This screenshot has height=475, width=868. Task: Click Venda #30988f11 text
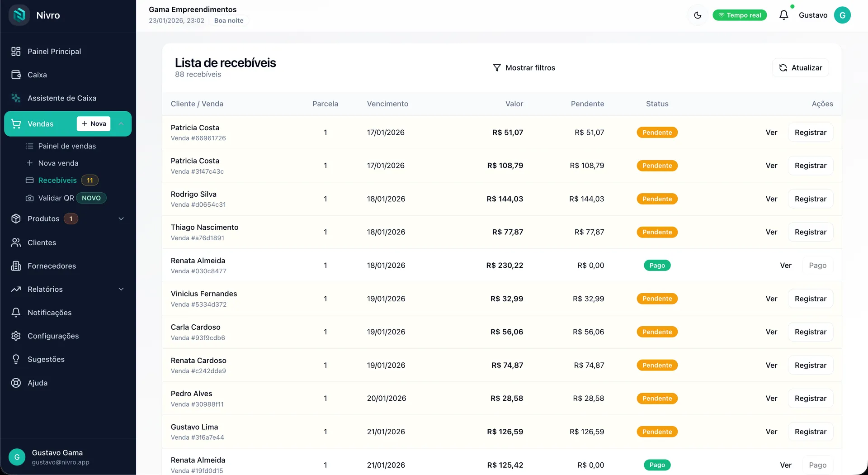click(197, 404)
